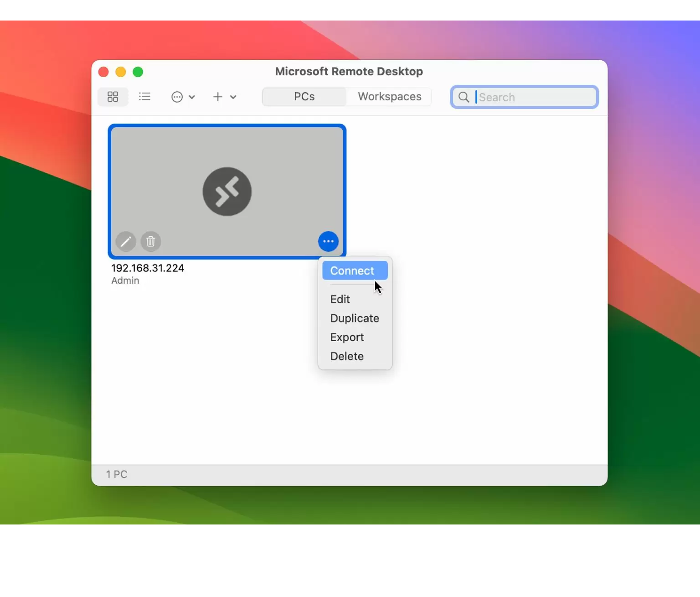Choose Edit from the context menu
Viewport: 700px width, 597px height.
(355, 299)
